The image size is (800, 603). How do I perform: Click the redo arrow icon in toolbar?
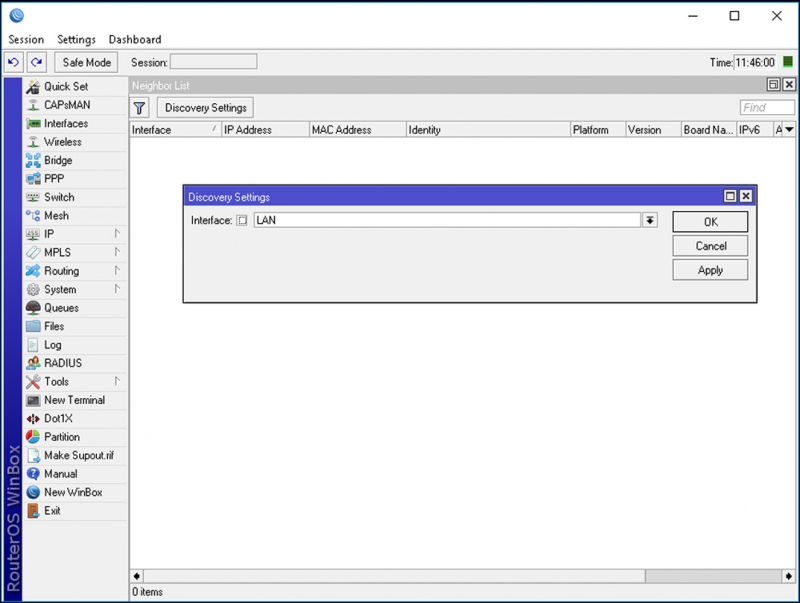click(36, 62)
